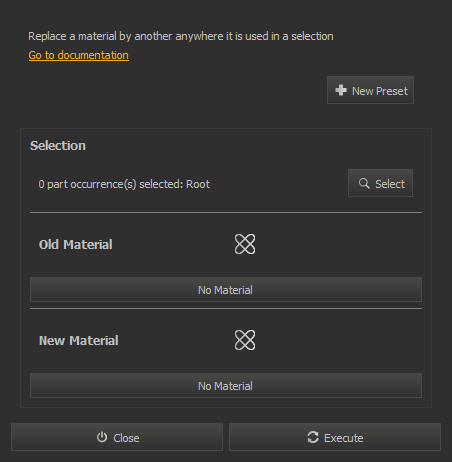Click the material picker icon beside New Material
452x462 pixels.
click(x=245, y=340)
